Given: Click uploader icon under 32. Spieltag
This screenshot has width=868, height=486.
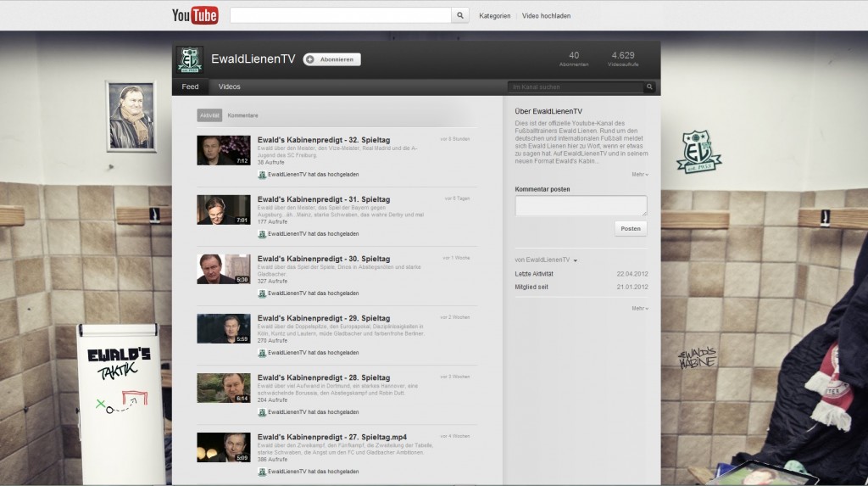Looking at the screenshot, I should (262, 175).
